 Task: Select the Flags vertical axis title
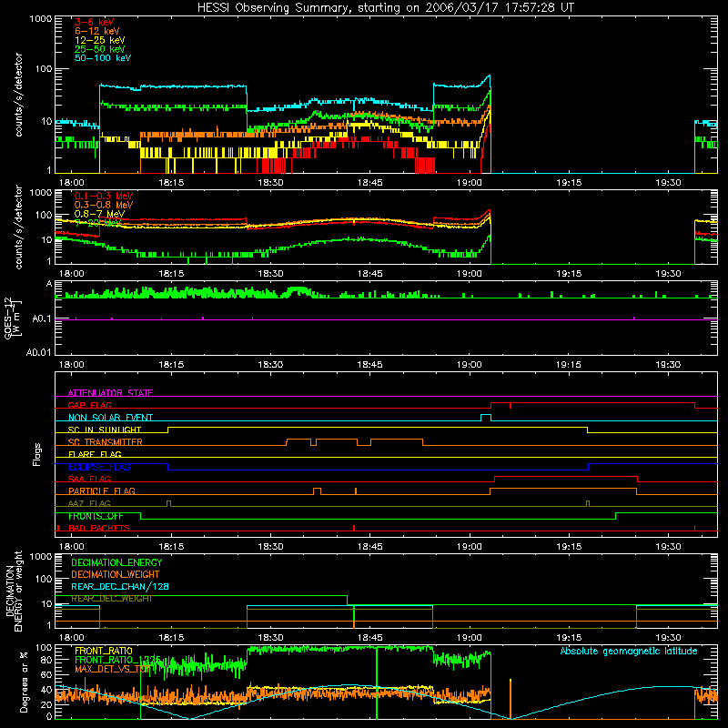37,454
